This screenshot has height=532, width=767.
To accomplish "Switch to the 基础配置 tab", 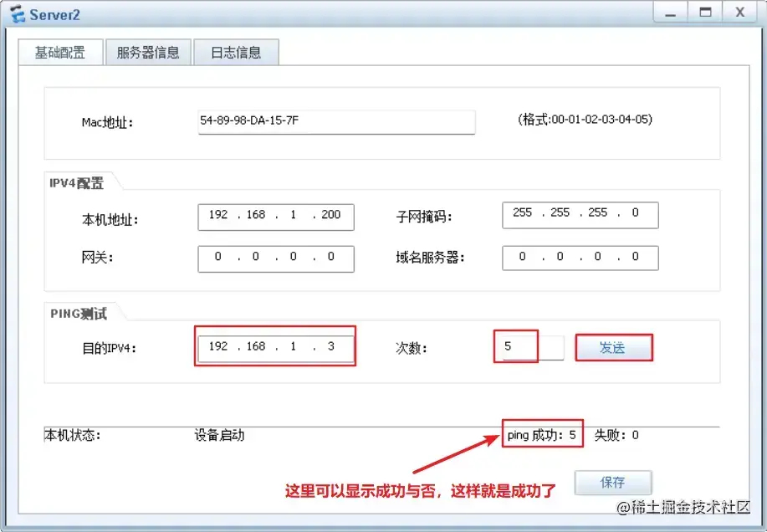I will 60,53.
